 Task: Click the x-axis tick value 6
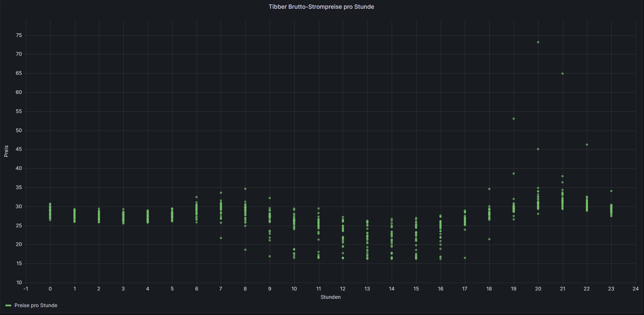click(x=197, y=289)
